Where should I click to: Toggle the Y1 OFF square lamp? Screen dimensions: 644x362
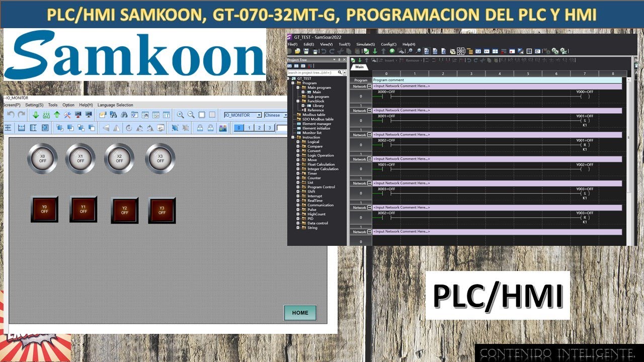pyautogui.click(x=83, y=209)
